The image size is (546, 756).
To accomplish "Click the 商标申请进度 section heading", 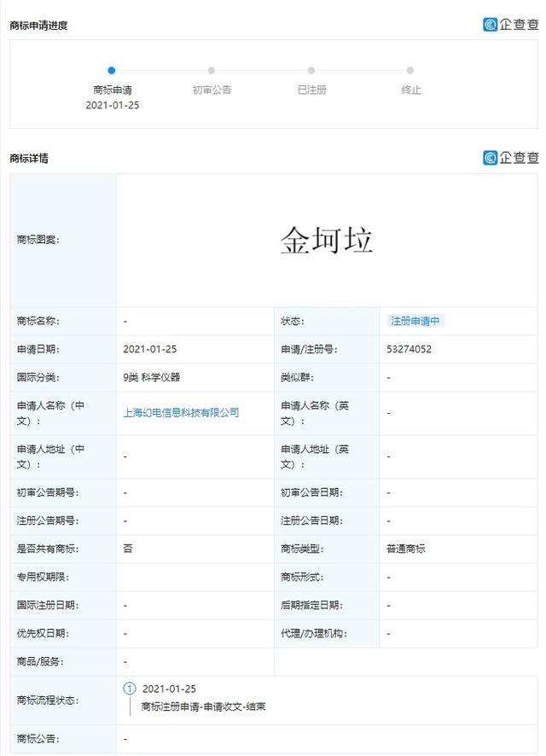I will pos(38,26).
